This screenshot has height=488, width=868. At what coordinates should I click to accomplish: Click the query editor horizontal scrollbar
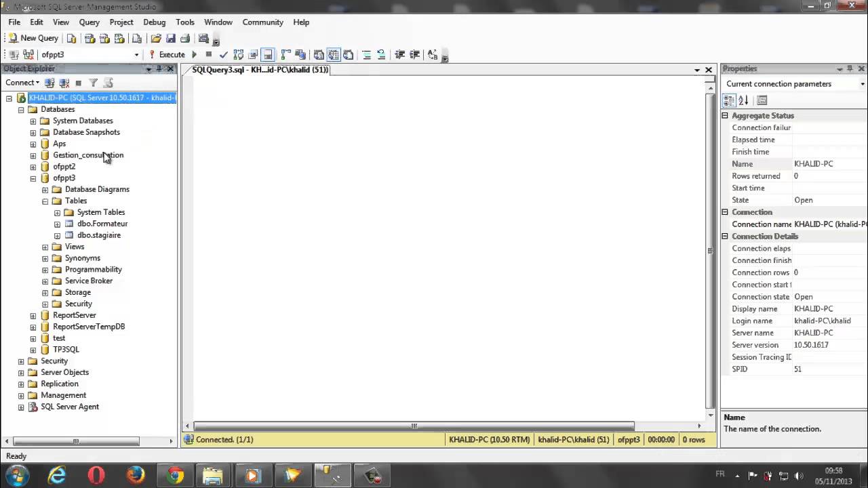[x=414, y=426]
